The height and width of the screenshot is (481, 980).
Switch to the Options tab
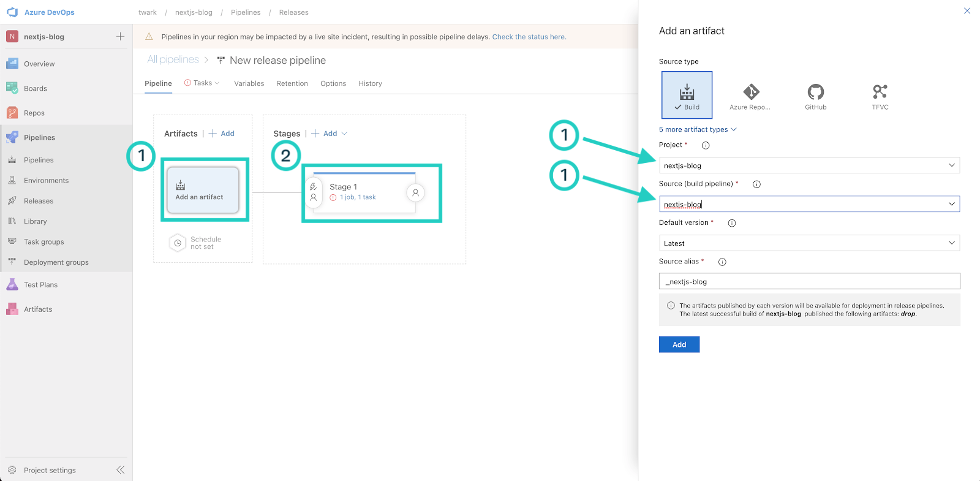[x=333, y=83]
